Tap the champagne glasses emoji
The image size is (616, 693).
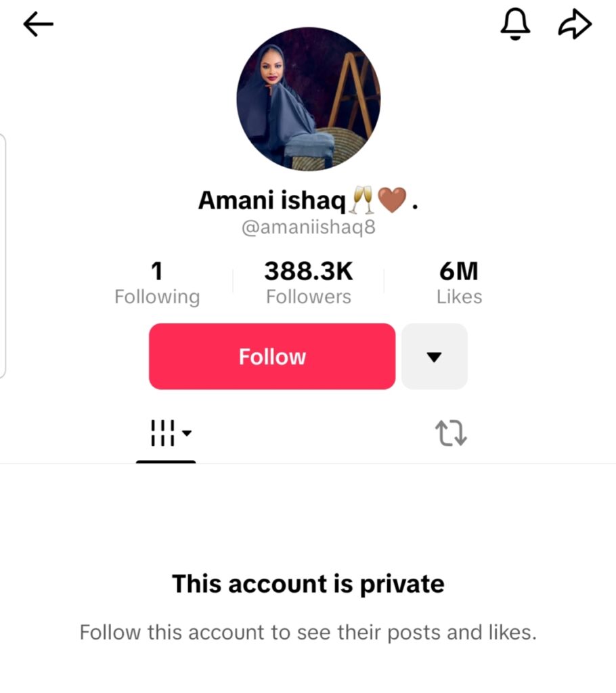(361, 200)
